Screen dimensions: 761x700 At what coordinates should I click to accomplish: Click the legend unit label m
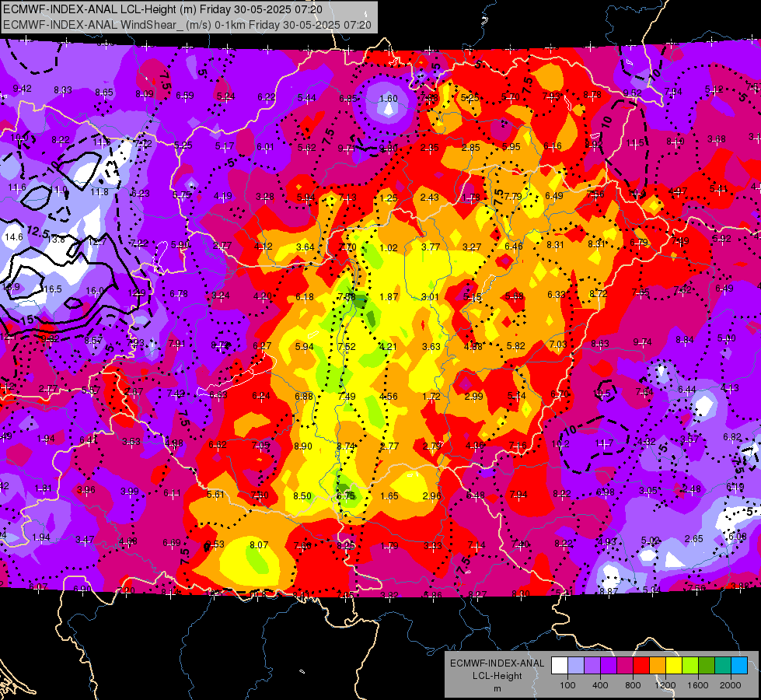click(x=497, y=689)
